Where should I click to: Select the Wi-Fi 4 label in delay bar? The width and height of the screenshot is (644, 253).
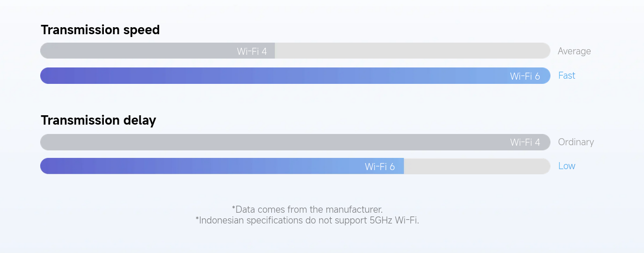(x=525, y=142)
